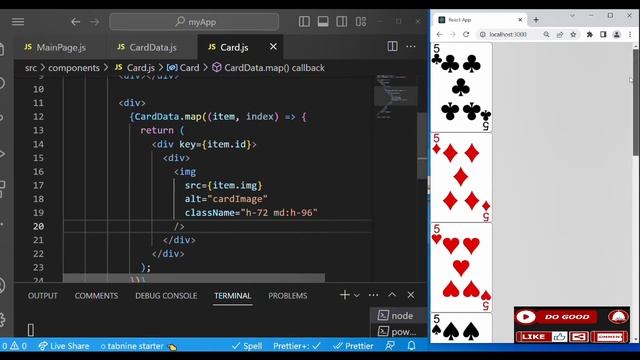Click the five of diamonds card image
640x360 pixels.
(461, 177)
